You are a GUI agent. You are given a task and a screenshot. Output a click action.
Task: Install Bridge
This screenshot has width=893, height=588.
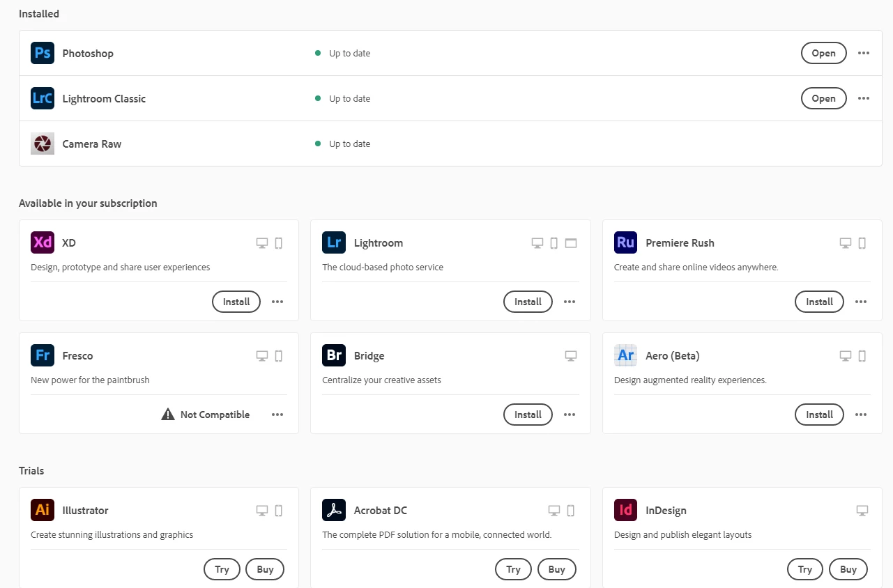528,415
